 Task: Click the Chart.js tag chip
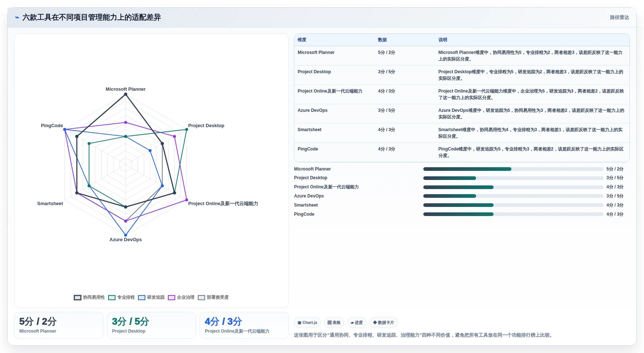[307, 323]
